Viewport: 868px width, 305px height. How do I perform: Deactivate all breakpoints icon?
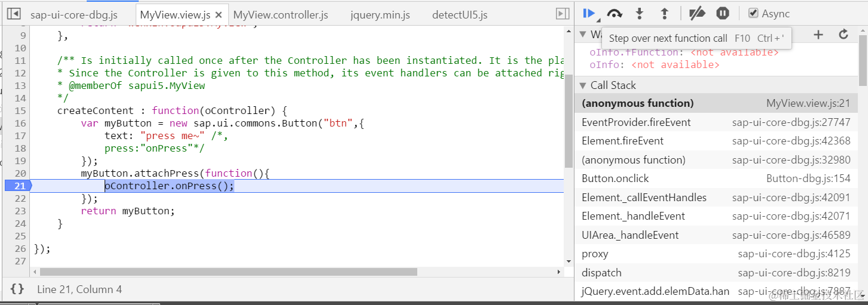pyautogui.click(x=697, y=13)
